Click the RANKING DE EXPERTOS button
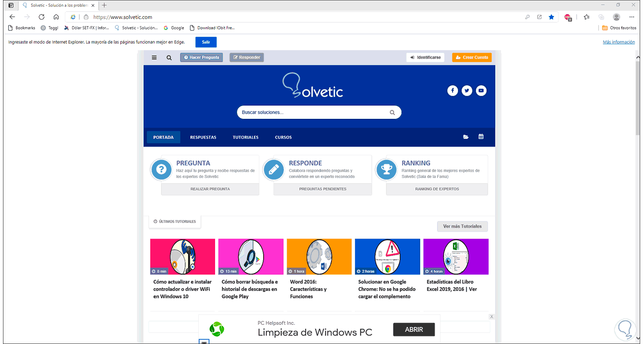The height and width of the screenshot is (344, 644). pos(437,189)
